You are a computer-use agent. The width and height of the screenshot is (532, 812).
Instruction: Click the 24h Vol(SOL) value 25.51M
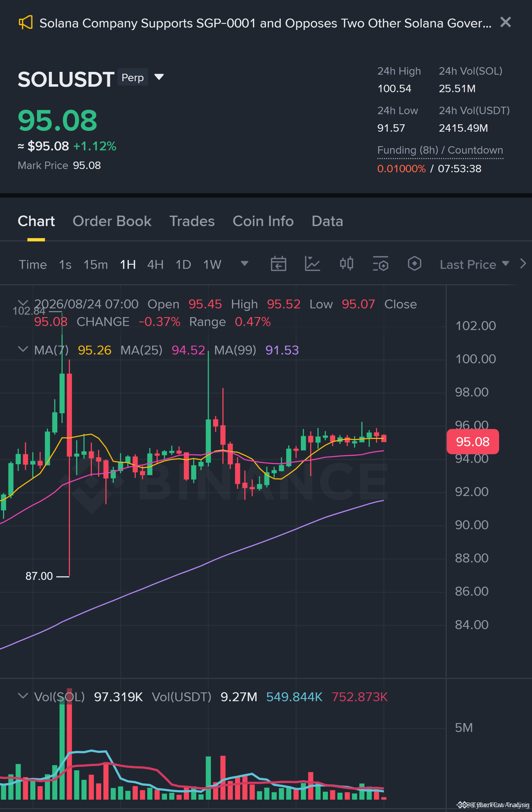pos(457,88)
